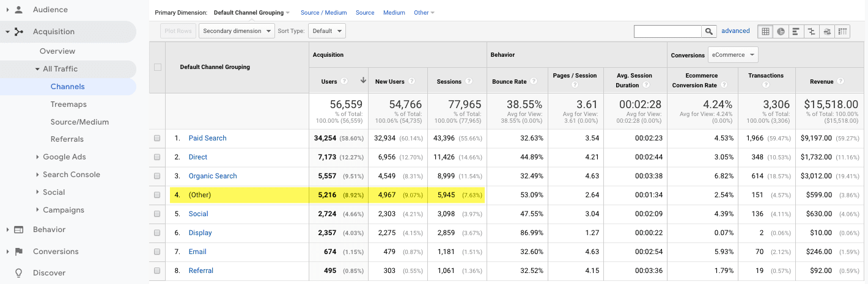Switch to Data table view icon
This screenshot has width=868, height=284.
click(x=765, y=31)
